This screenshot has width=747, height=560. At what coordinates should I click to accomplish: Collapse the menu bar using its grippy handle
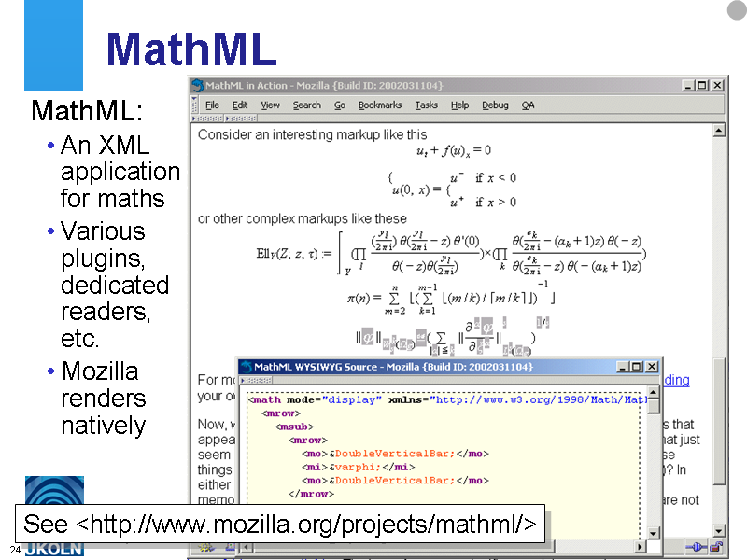pyautogui.click(x=194, y=105)
